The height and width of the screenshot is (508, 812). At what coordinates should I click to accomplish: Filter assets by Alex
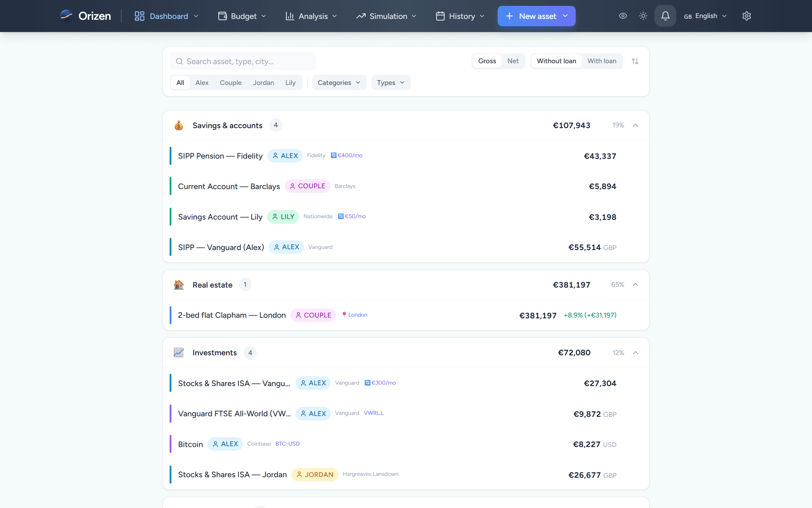tap(202, 82)
